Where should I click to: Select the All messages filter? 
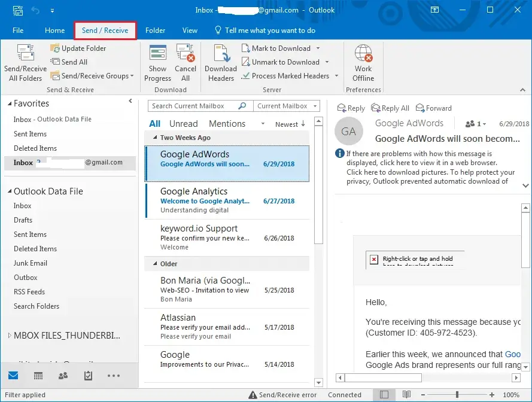[155, 124]
